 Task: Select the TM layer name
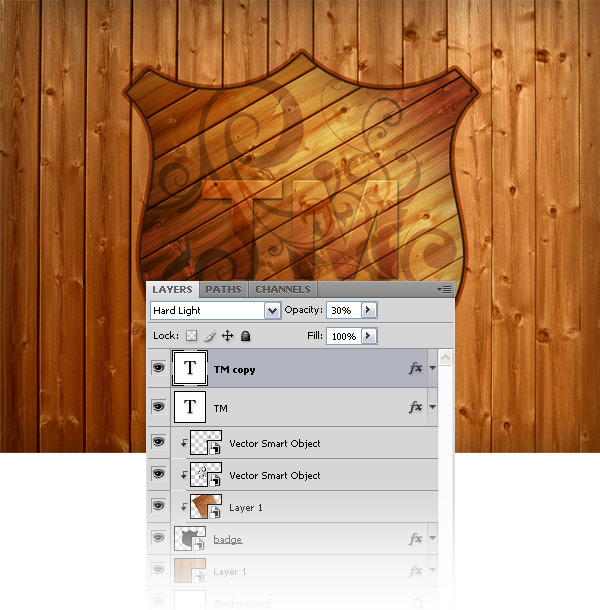(221, 408)
